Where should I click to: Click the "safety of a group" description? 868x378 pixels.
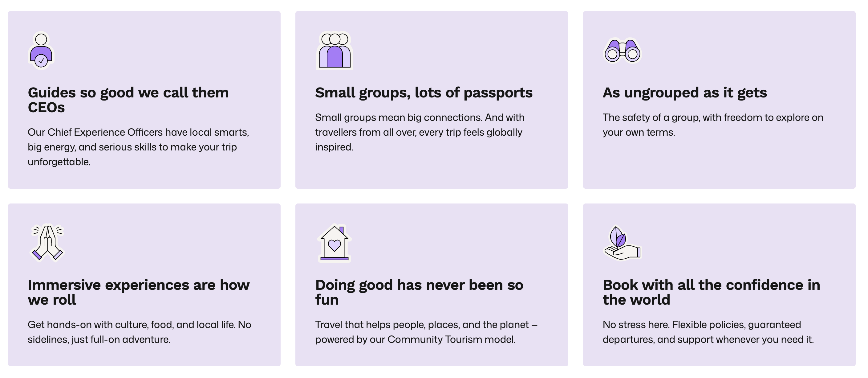(x=713, y=125)
